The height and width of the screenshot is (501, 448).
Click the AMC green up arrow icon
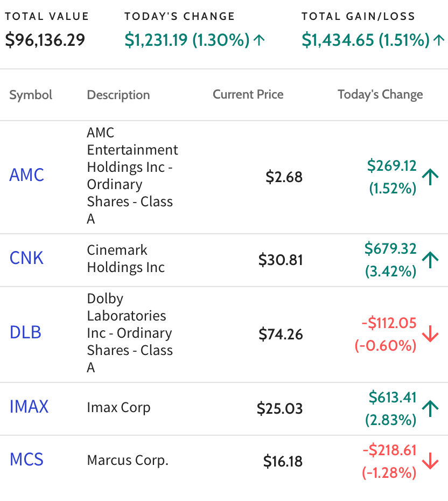(x=430, y=177)
